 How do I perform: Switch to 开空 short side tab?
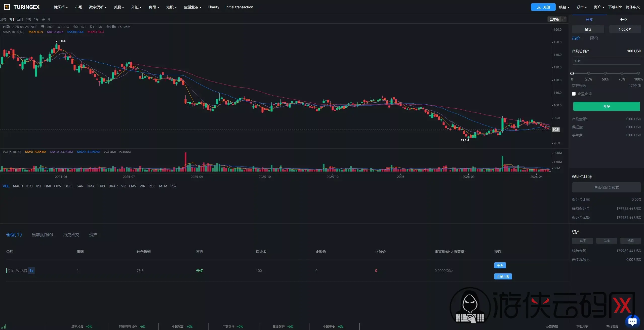pos(624,19)
